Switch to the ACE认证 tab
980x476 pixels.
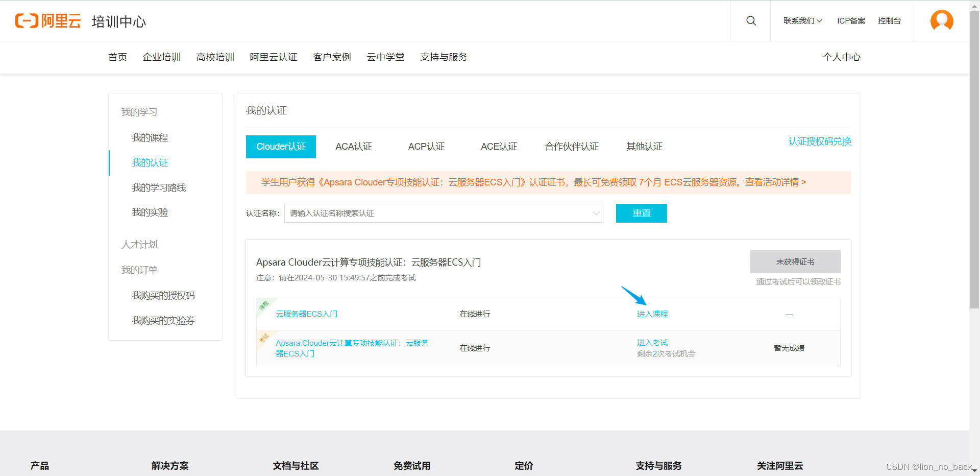[499, 147]
